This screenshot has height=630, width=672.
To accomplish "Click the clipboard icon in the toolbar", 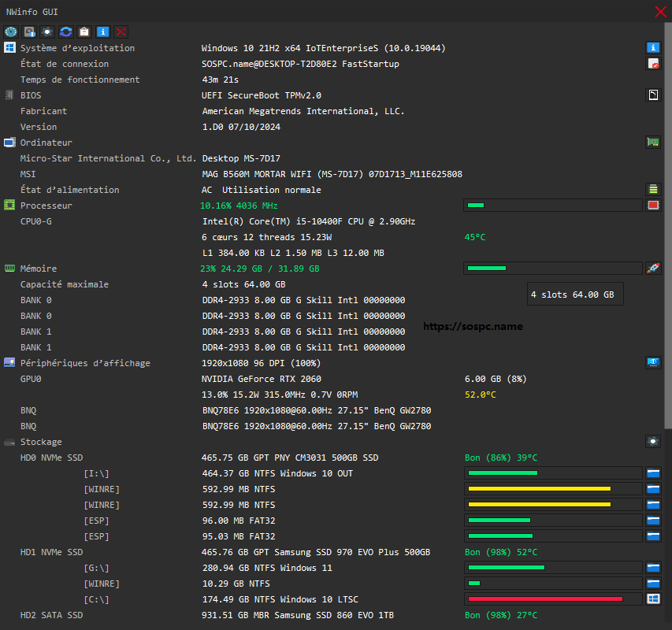I will point(84,31).
